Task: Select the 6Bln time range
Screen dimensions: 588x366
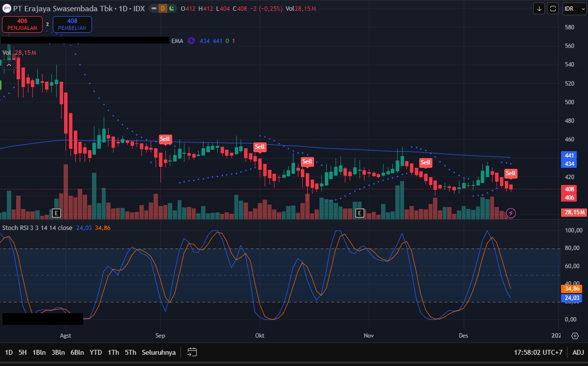Action: pyautogui.click(x=77, y=352)
